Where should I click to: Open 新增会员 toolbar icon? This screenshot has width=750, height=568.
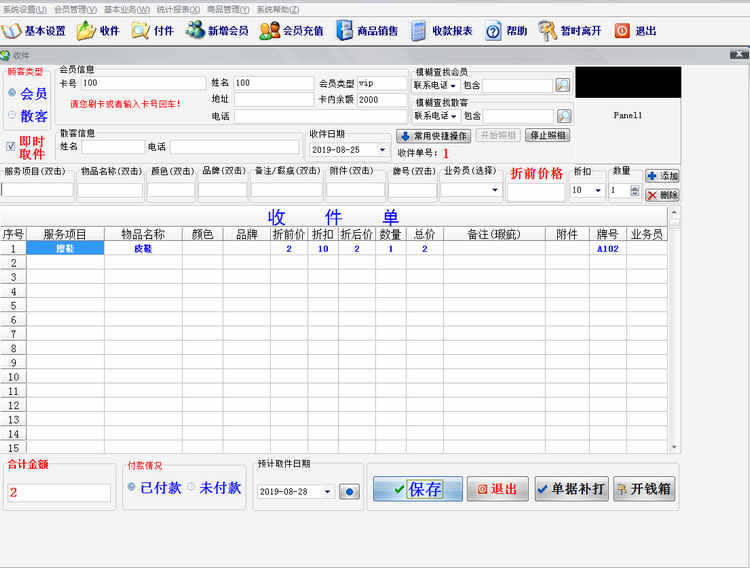pos(217,31)
